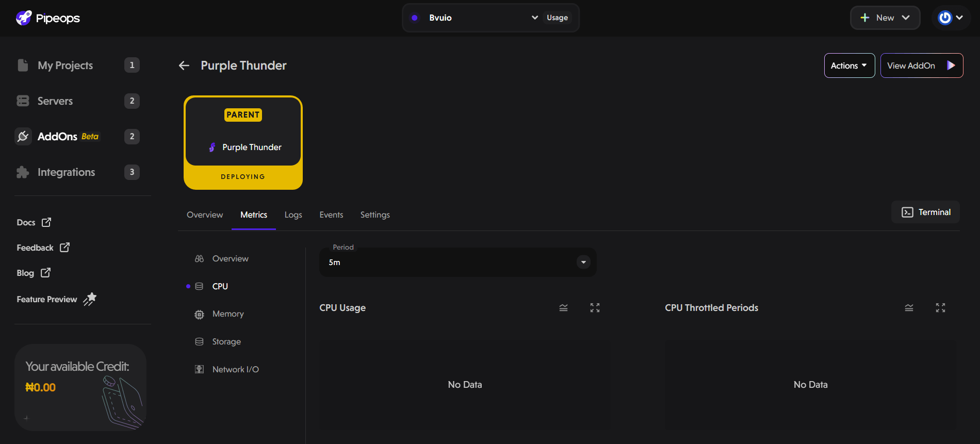Screen dimensions: 980x444
Task: Click the AddOns plug icon in sidebar
Action: click(23, 137)
